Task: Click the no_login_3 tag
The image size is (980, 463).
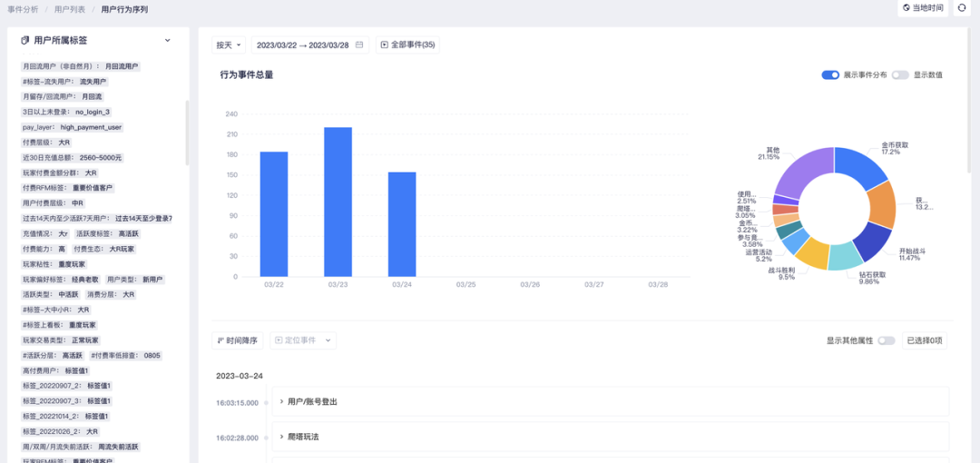Action: [67, 112]
